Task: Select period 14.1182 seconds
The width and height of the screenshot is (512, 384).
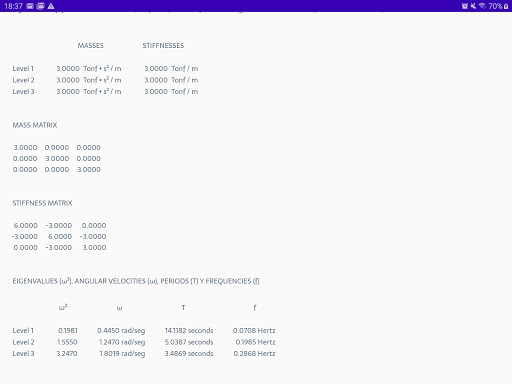Action: click(x=189, y=330)
